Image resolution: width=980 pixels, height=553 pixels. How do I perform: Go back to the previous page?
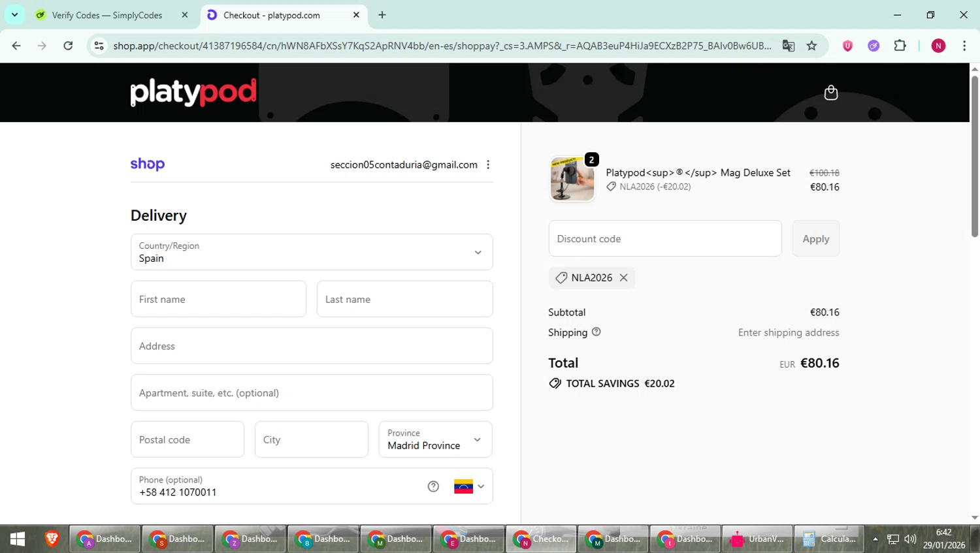pyautogui.click(x=16, y=46)
